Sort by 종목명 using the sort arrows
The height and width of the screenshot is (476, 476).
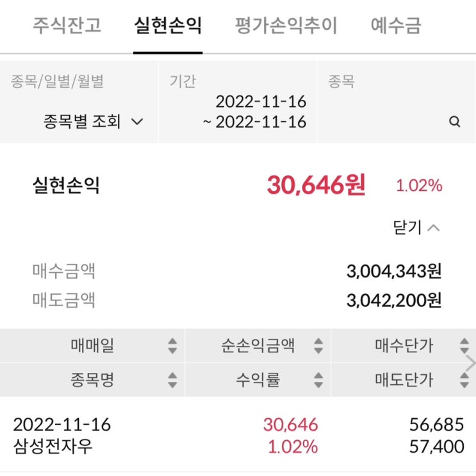point(172,381)
